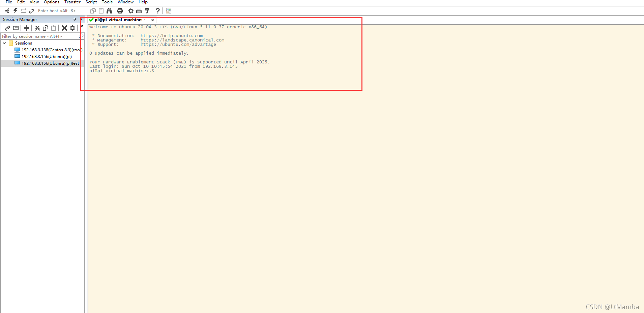Click the Quick Connect lightning icon
This screenshot has height=313, width=644.
coord(15,11)
